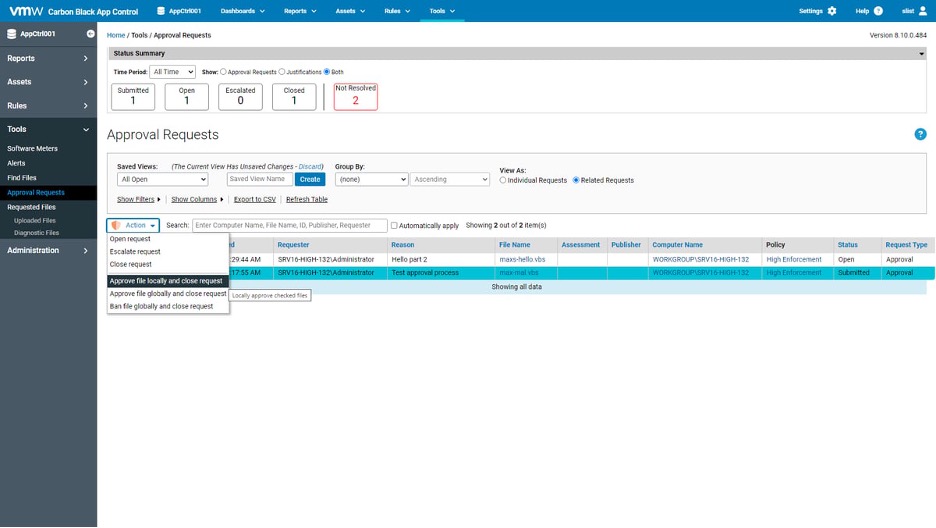
Task: Select Ban file globally and close request
Action: (x=168, y=306)
